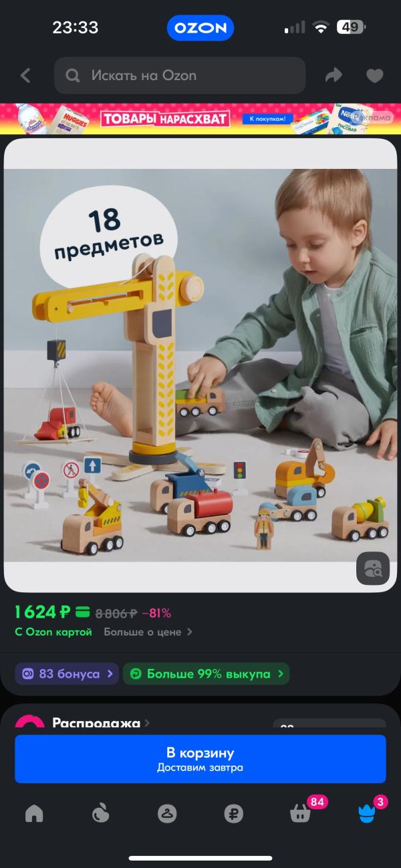Screen dimensions: 401x868
Task: Open the cart icon with 84 badge
Action: [x=301, y=813]
